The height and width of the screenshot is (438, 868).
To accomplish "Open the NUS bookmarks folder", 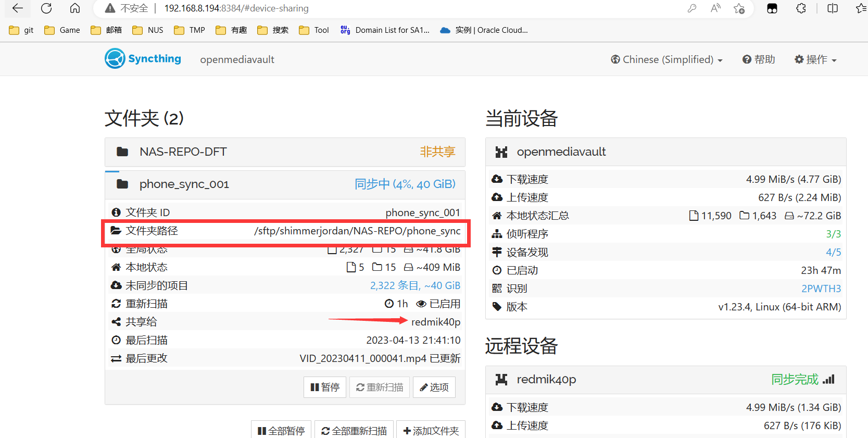I will click(148, 30).
